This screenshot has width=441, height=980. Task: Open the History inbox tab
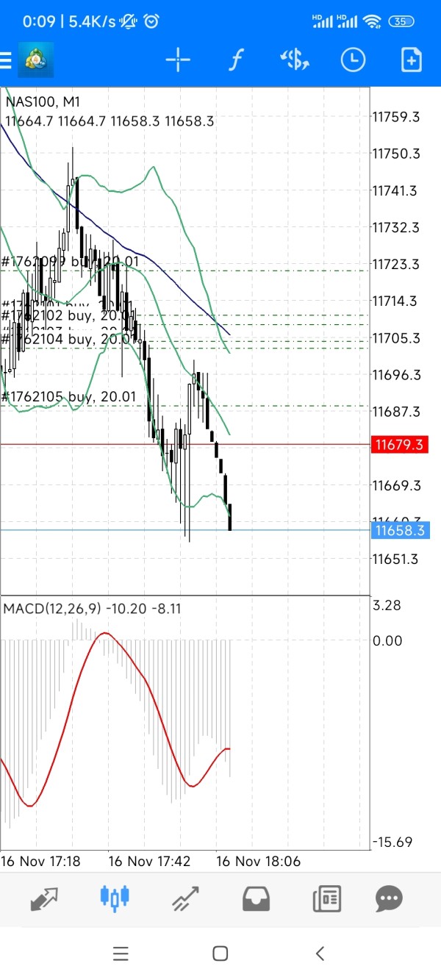coord(256,898)
